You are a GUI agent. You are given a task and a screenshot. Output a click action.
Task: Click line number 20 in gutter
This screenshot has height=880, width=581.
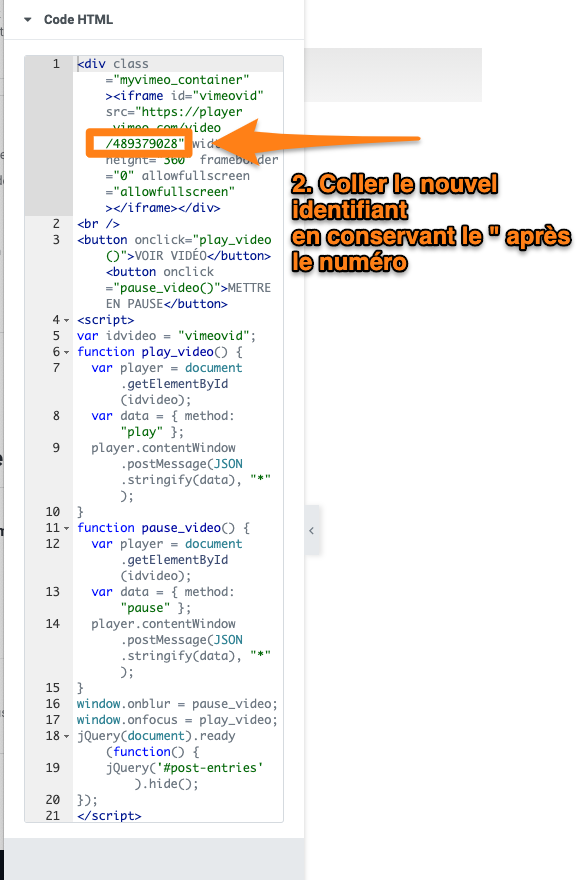[x=53, y=799]
